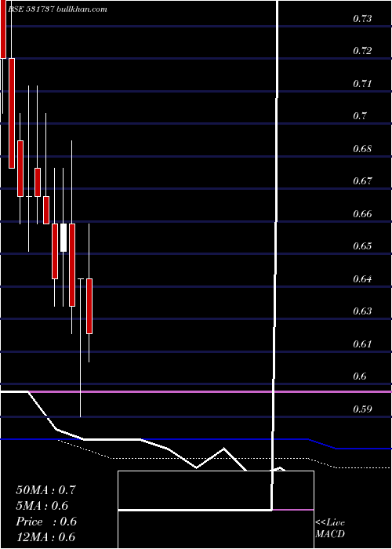Click the last red candlestick on the chart
The width and height of the screenshot is (392, 549).
point(89,307)
